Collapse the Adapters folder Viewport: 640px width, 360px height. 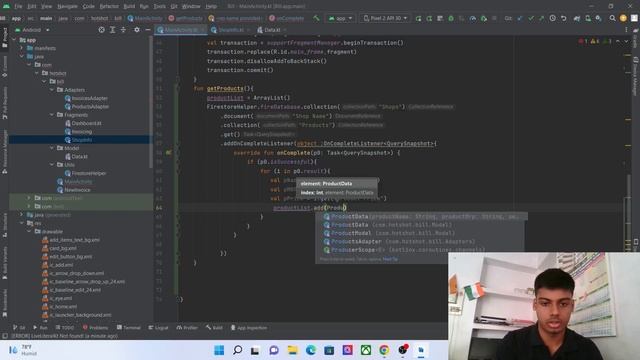coord(52,90)
